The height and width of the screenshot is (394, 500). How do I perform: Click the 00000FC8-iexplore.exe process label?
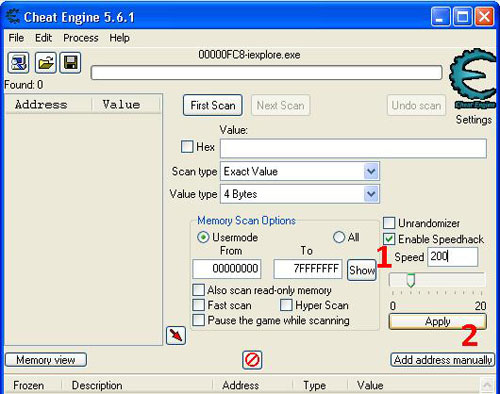click(249, 55)
